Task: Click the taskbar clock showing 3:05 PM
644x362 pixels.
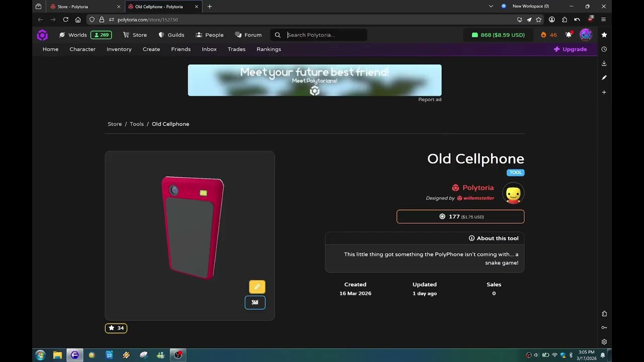Action: click(x=587, y=355)
